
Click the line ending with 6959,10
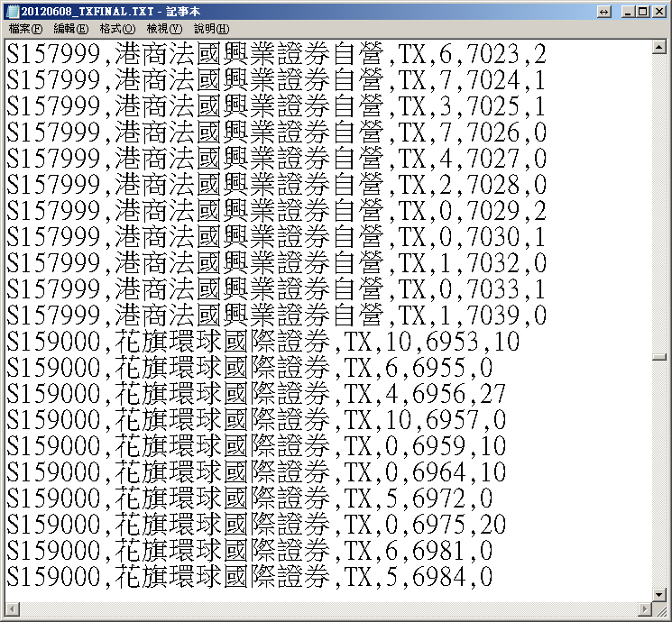[x=256, y=446]
